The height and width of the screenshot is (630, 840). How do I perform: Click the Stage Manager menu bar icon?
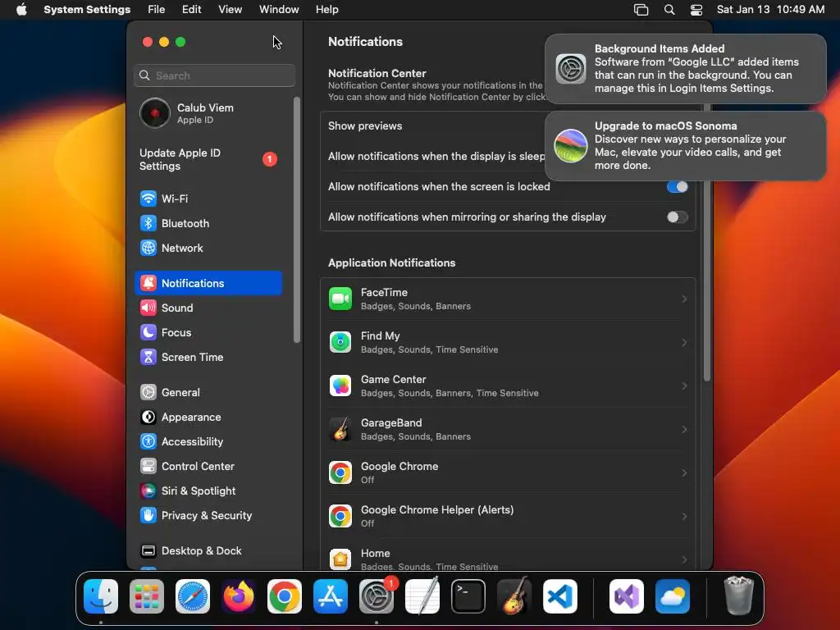(x=641, y=10)
